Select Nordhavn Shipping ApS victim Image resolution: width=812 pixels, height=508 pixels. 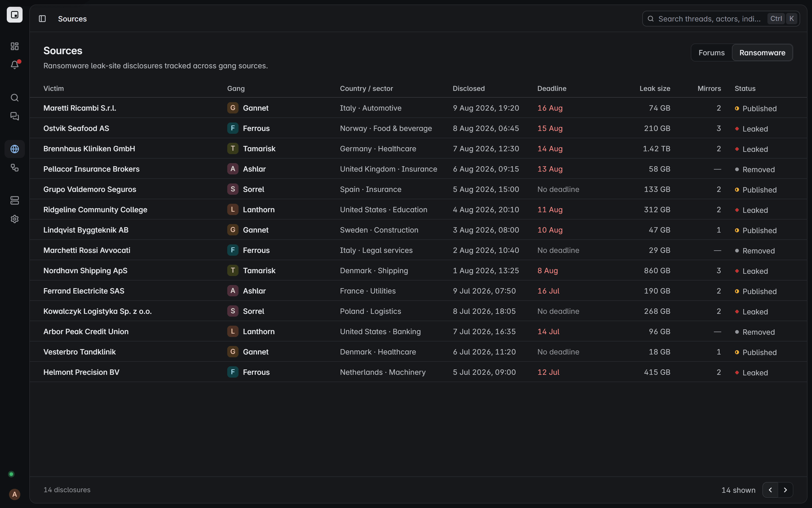tap(85, 270)
